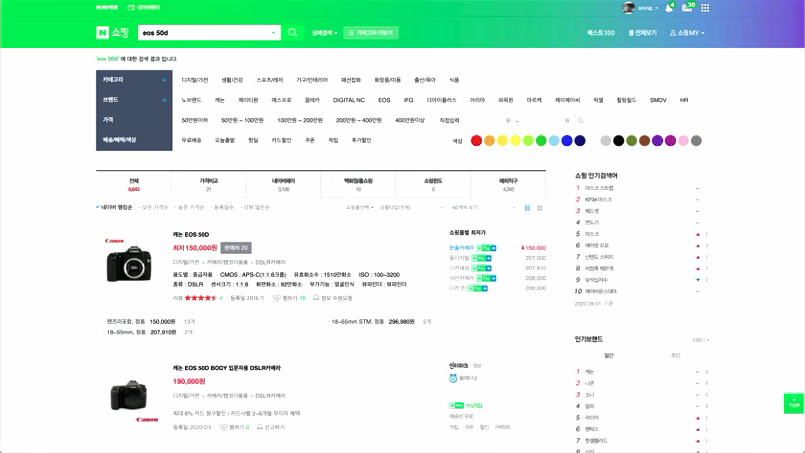Image resolution: width=805 pixels, height=453 pixels.
Task: Open the 상품타입(전체) dropdown
Action: pos(411,207)
